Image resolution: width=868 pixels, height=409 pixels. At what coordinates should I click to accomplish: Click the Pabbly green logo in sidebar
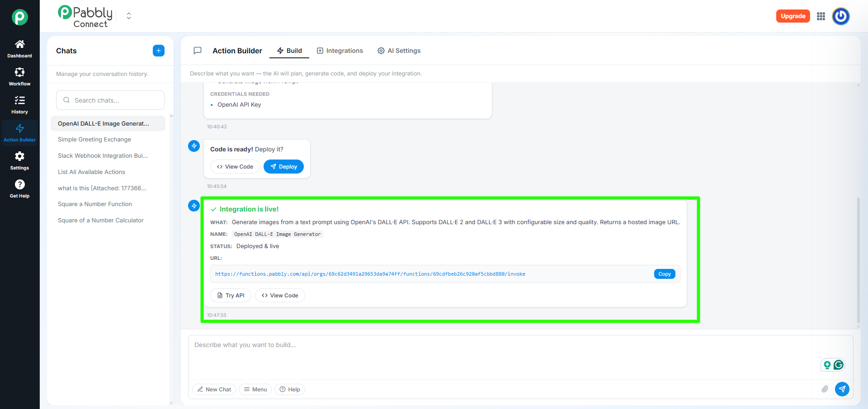19,17
